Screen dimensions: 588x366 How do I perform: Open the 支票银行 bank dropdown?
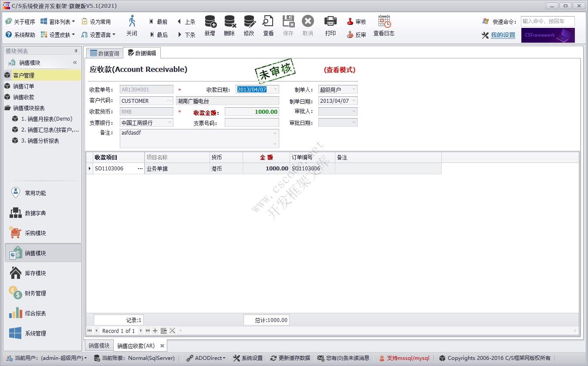tap(170, 122)
